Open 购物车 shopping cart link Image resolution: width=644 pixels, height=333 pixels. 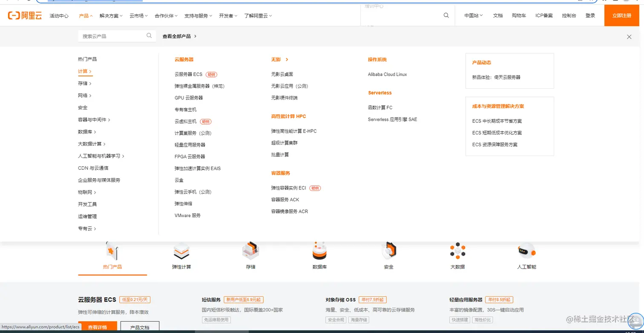[519, 16]
